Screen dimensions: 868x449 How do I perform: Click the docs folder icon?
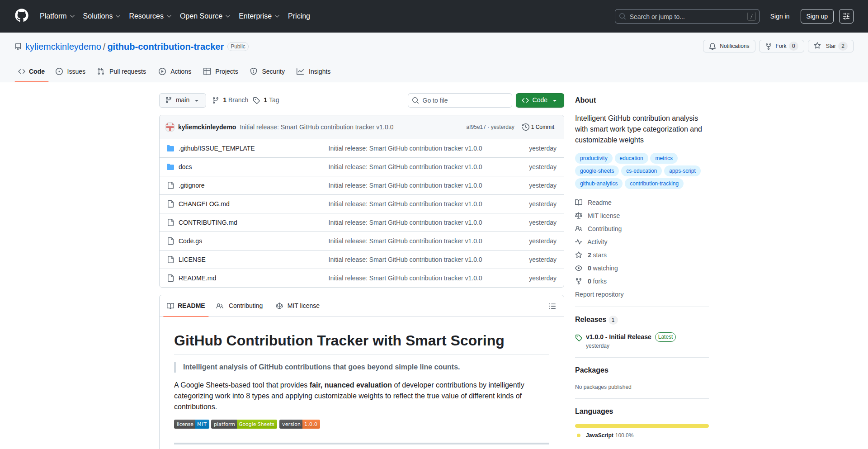(170, 166)
